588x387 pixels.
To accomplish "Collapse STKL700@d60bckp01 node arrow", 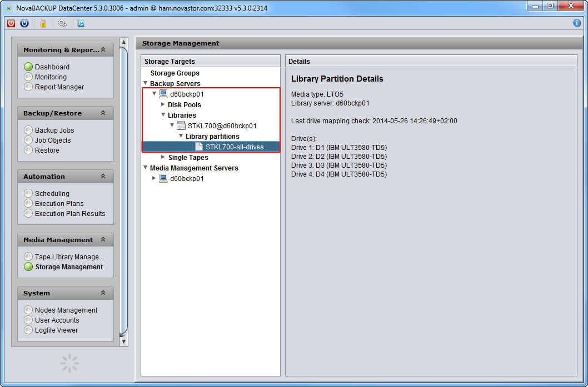I will point(172,125).
